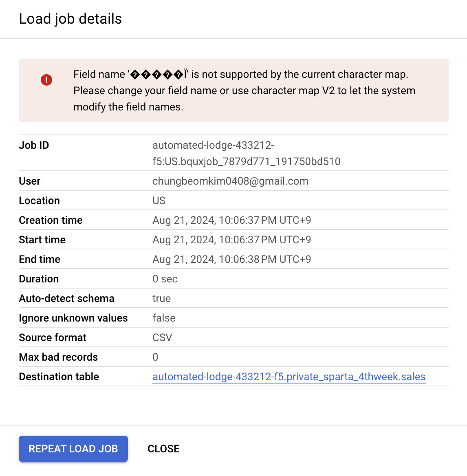Select the End time value

232,259
